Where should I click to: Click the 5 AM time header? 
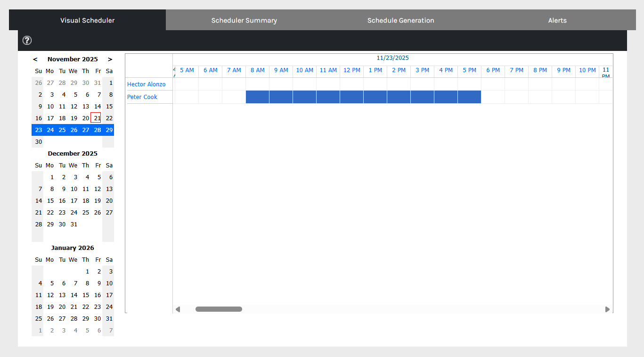[x=187, y=70]
